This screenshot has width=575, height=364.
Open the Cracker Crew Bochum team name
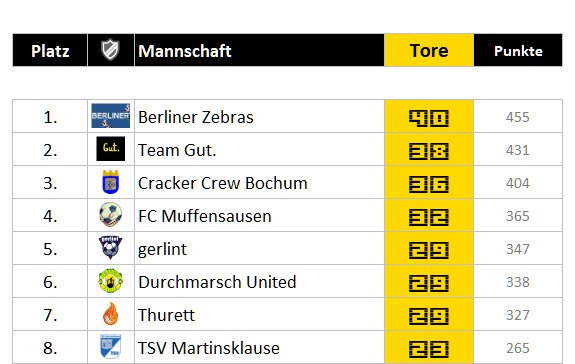pos(223,183)
